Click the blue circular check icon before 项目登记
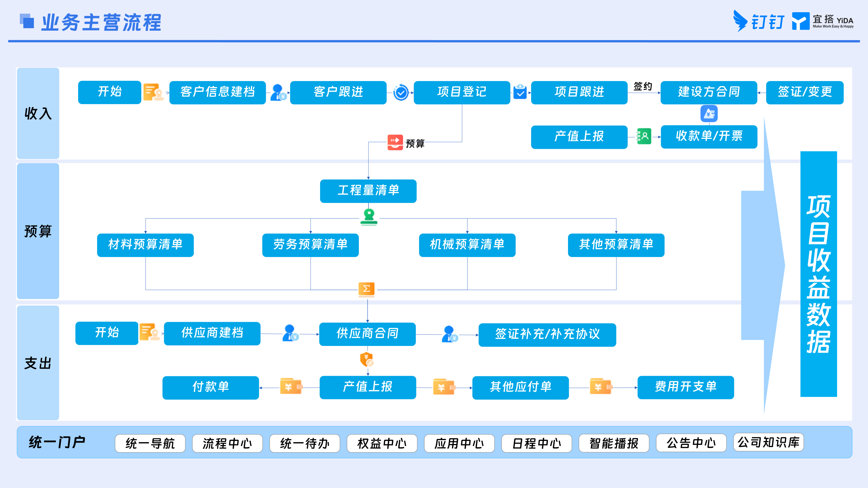 [x=401, y=92]
